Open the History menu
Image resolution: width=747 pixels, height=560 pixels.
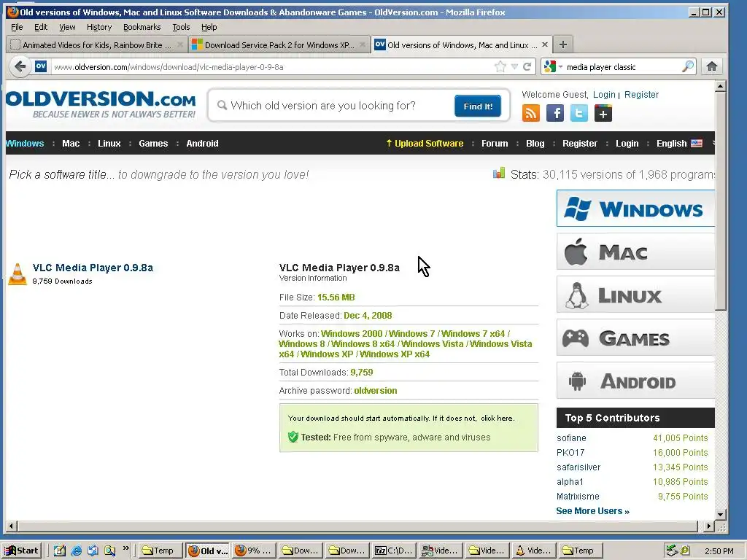[99, 27]
